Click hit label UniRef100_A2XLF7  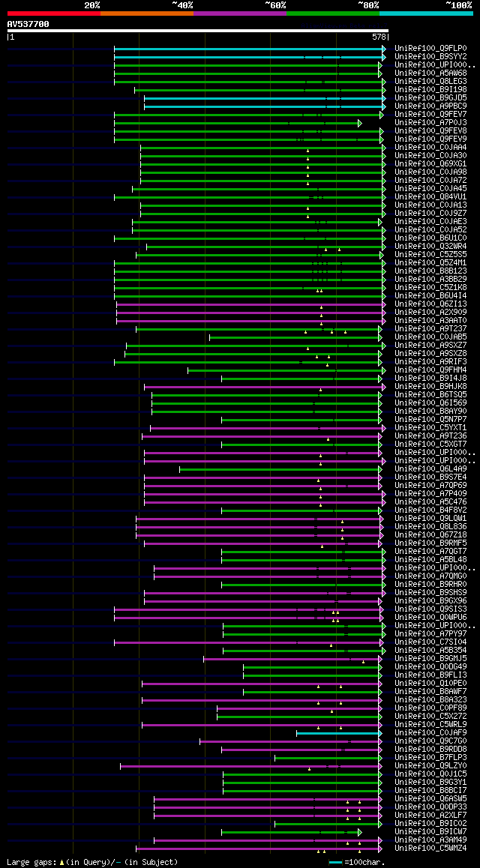[430, 816]
